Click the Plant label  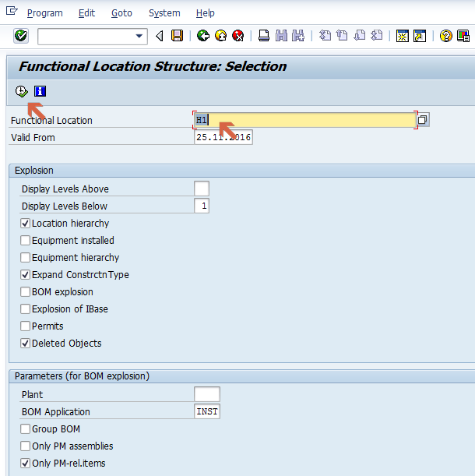coord(32,395)
